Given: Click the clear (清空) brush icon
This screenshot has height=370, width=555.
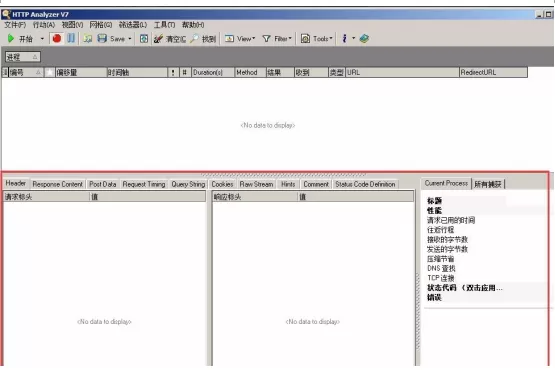Looking at the screenshot, I should pyautogui.click(x=158, y=39).
